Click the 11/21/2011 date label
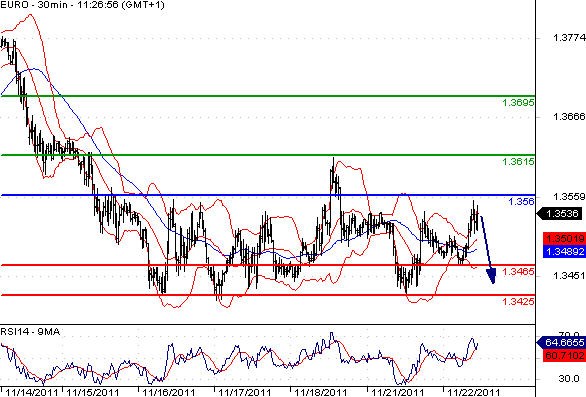This screenshot has width=586, height=397. [398, 392]
